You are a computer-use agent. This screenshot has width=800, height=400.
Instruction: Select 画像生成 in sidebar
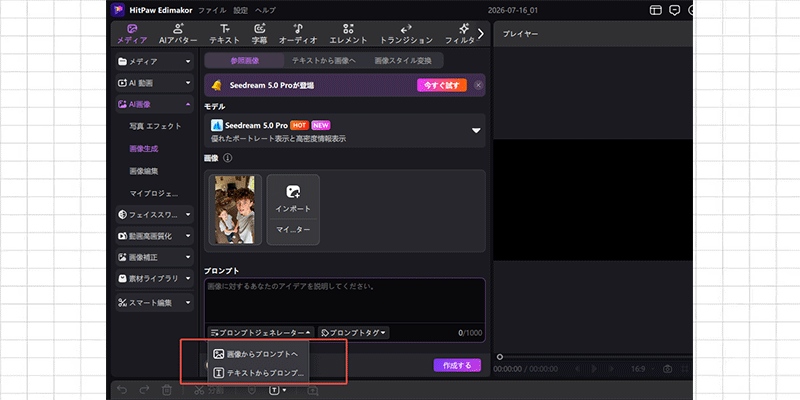click(x=144, y=149)
